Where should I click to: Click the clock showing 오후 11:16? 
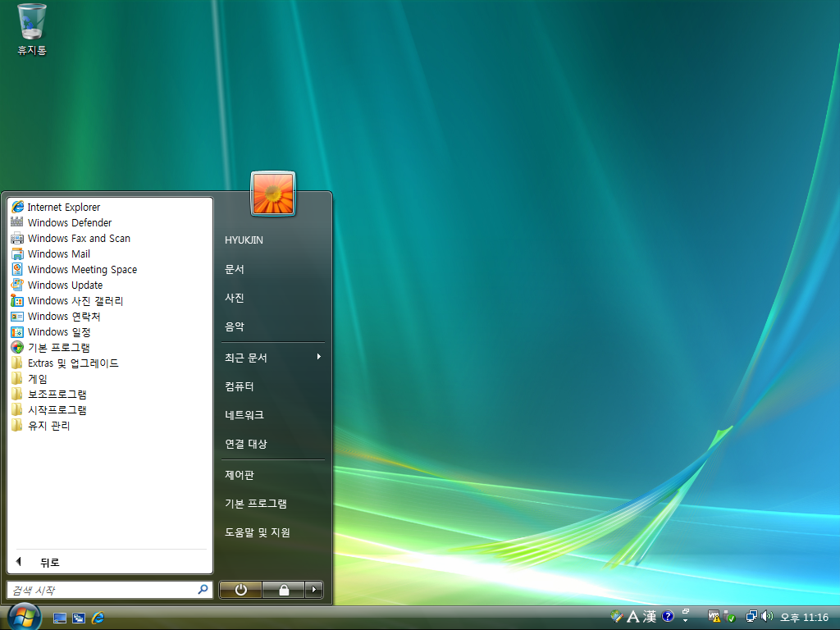coord(804,617)
